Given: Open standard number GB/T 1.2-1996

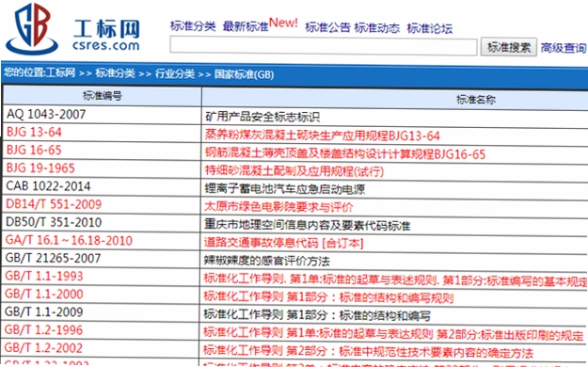Looking at the screenshot, I should point(43,330).
